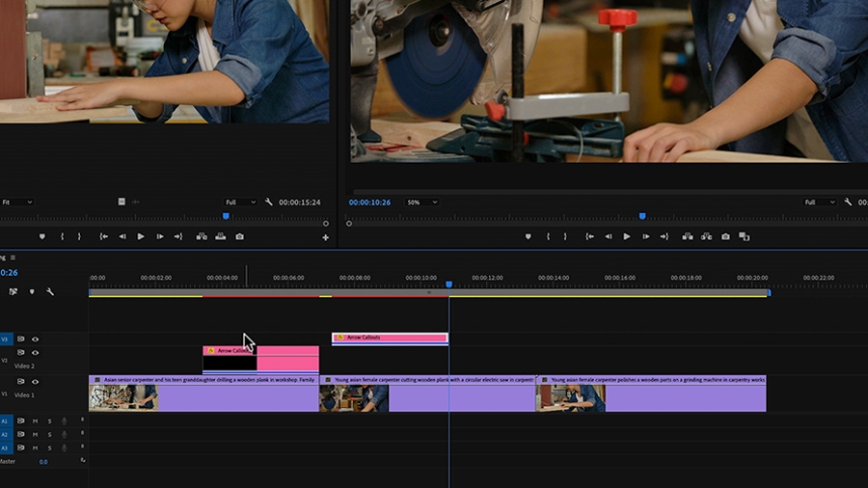Open timeline display settings wrench
Screen dimensions: 868x488
(x=50, y=291)
